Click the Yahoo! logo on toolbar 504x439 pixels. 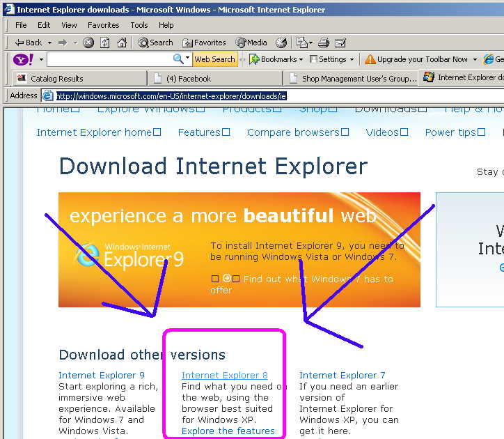point(23,59)
